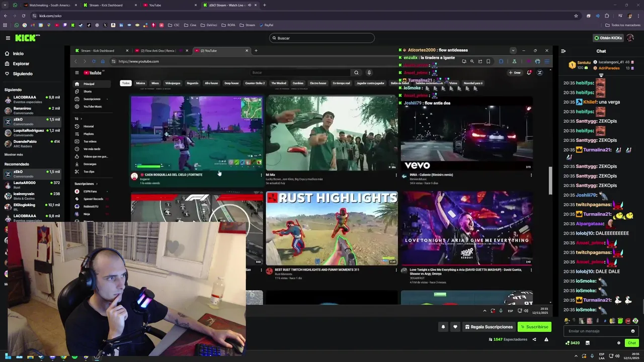
Task: Open the DaVinci bookmarks folder
Action: [209, 25]
